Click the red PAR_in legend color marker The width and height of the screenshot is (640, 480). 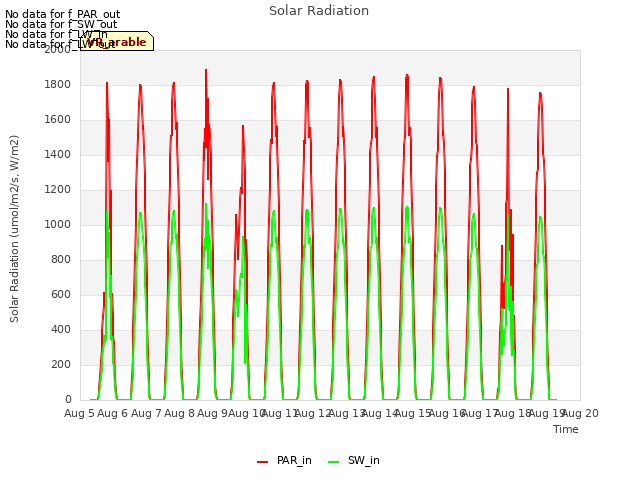[x=262, y=462]
